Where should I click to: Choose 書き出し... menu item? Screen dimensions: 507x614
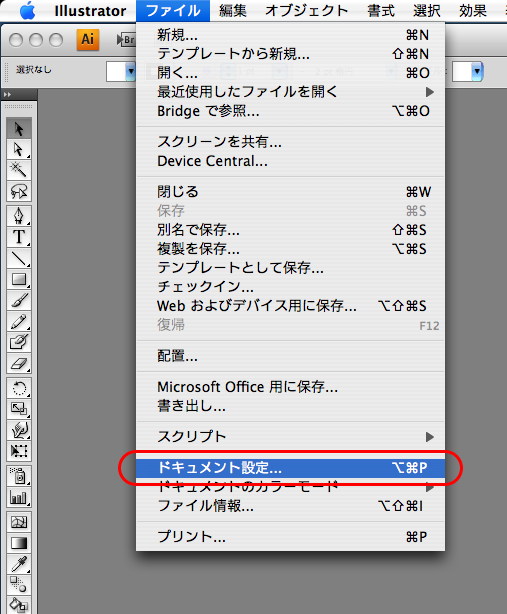[290, 406]
